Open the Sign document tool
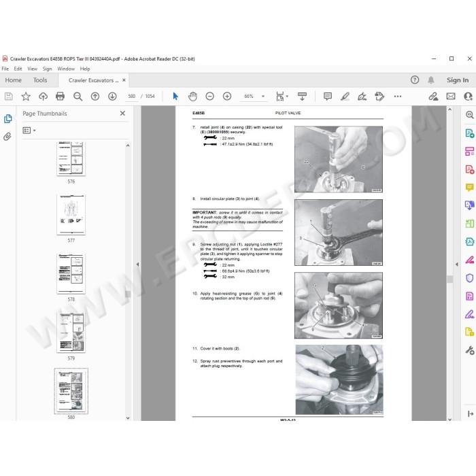 coord(362,97)
